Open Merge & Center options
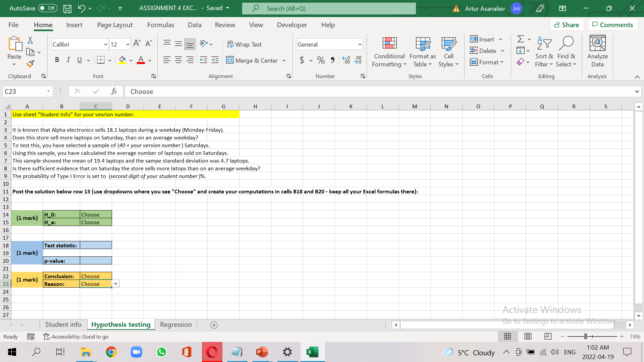The width and height of the screenshot is (644, 362). tap(284, 60)
